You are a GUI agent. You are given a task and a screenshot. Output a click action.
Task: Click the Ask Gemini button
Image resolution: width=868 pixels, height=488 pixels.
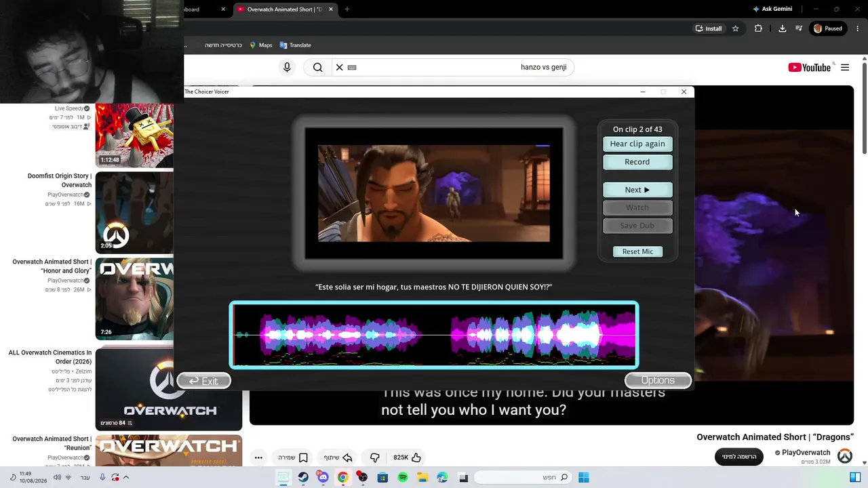772,9
